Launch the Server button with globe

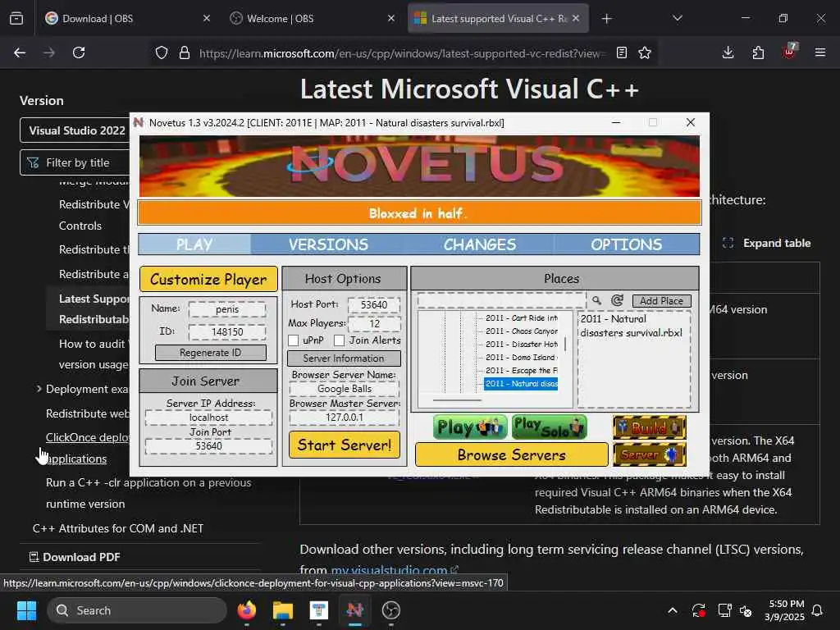point(650,454)
